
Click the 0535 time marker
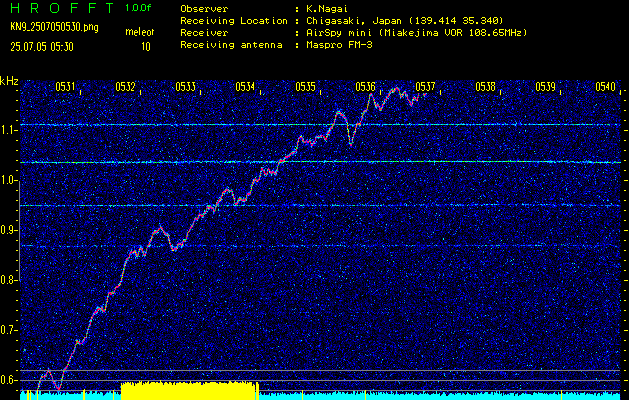[x=305, y=87]
